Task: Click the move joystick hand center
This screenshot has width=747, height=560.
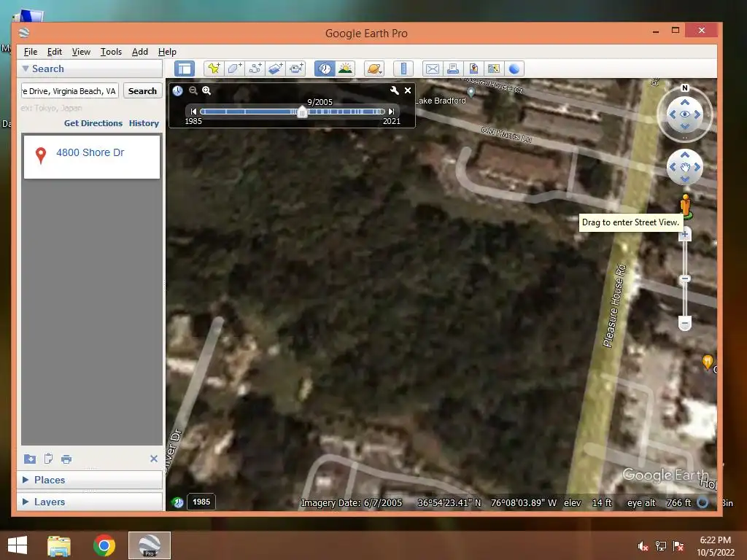Action: 684,167
